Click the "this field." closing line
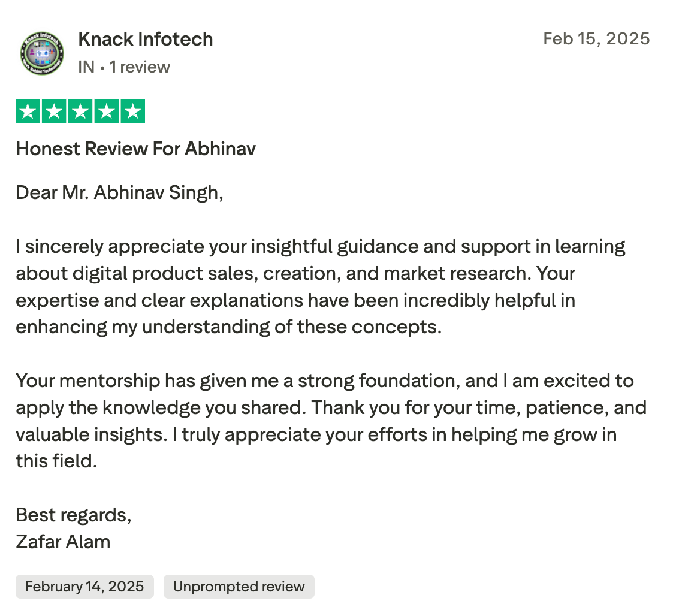This screenshot has height=616, width=676. (x=56, y=461)
